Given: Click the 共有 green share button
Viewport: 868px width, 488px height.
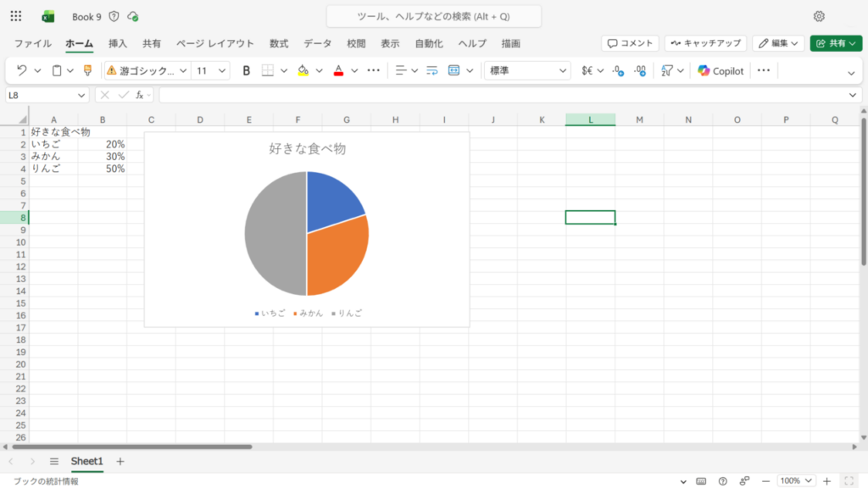Looking at the screenshot, I should (x=830, y=43).
